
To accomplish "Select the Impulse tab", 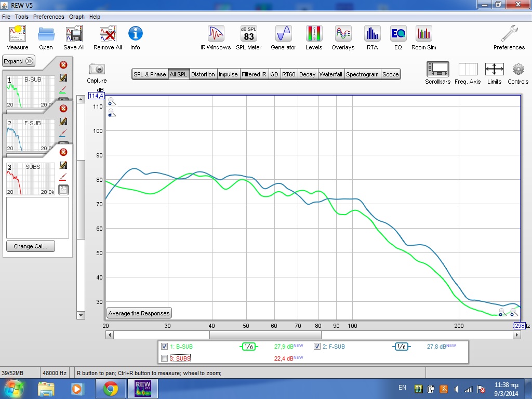I will pos(228,74).
